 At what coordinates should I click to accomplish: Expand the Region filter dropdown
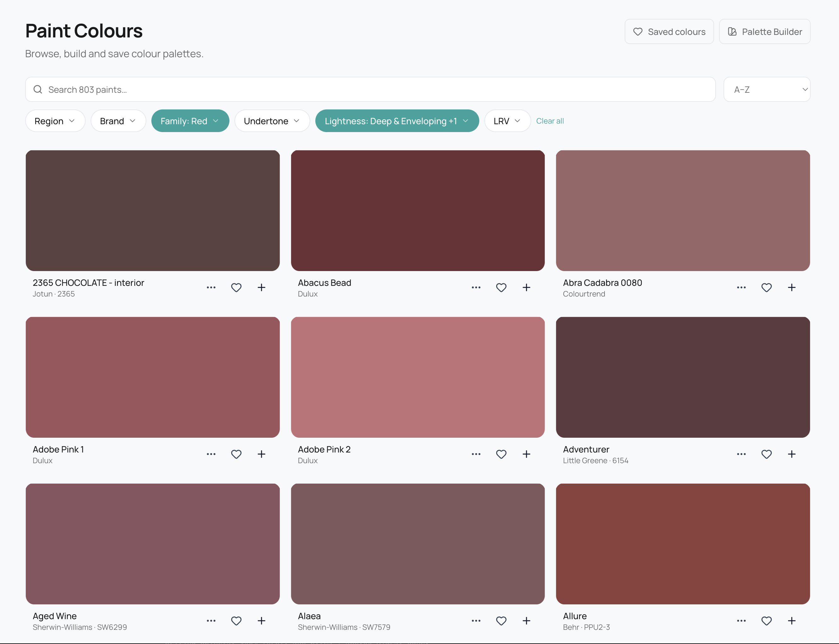click(x=55, y=121)
